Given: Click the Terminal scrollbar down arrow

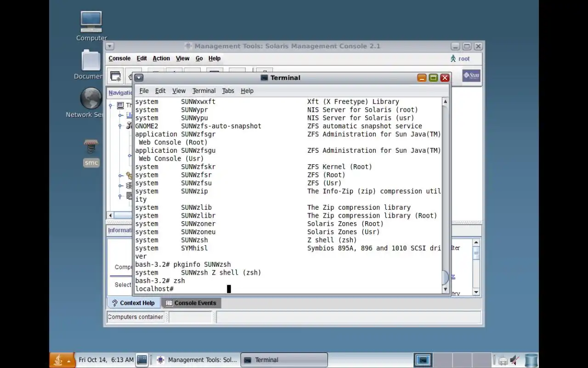Looking at the screenshot, I should (445, 289).
